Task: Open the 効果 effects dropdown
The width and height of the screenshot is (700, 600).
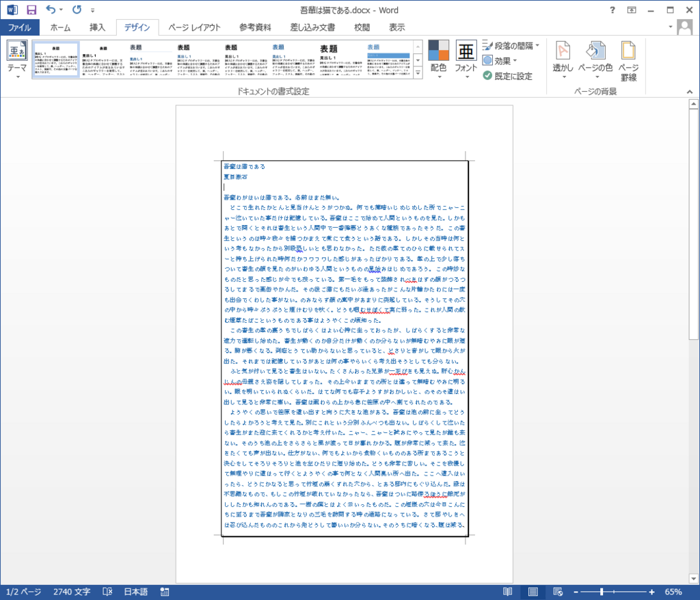Action: (500, 60)
